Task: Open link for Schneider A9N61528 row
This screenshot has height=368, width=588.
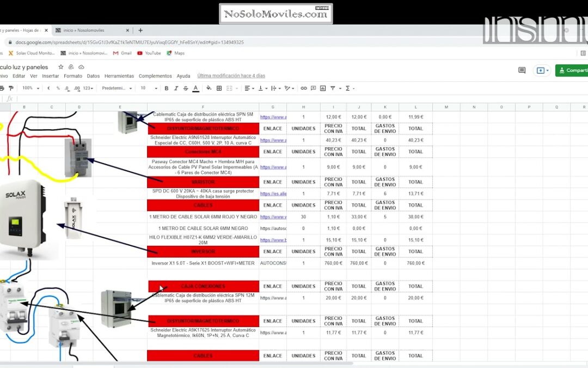Action: [273, 141]
